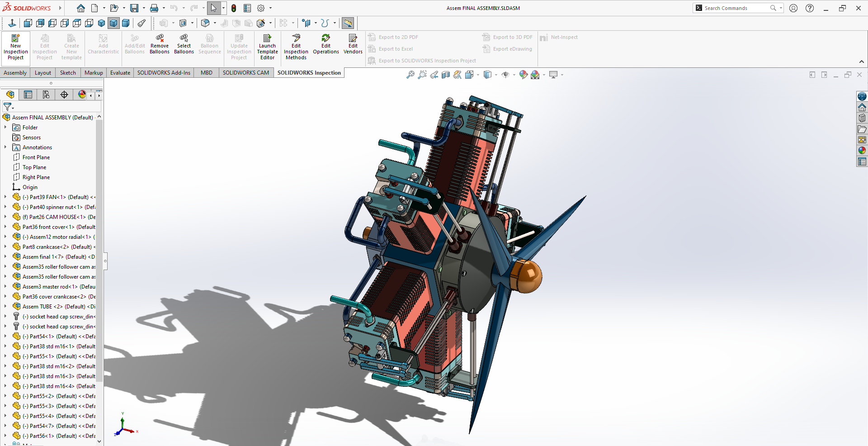
Task: Click the Save icon in the top toolbar
Action: 134,8
